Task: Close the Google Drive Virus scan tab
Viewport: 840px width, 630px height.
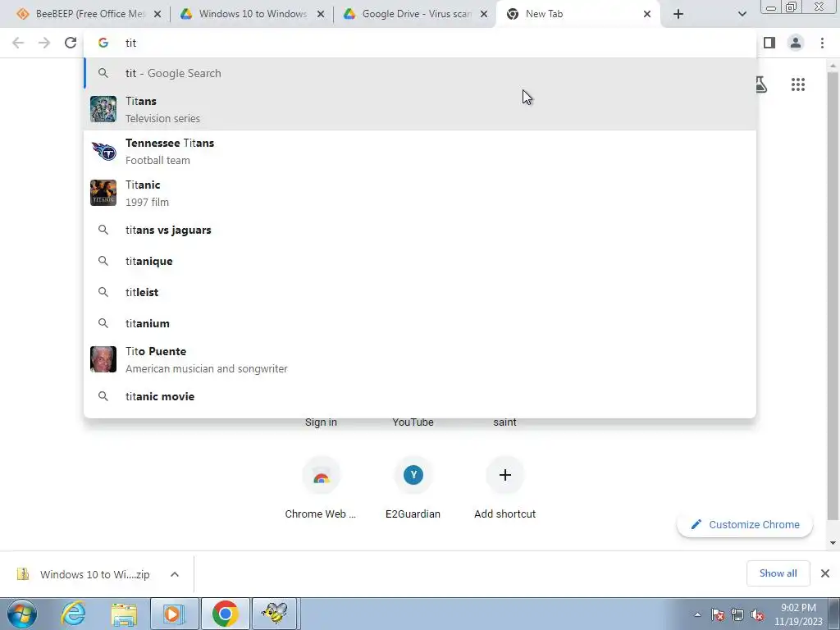Action: point(484,14)
